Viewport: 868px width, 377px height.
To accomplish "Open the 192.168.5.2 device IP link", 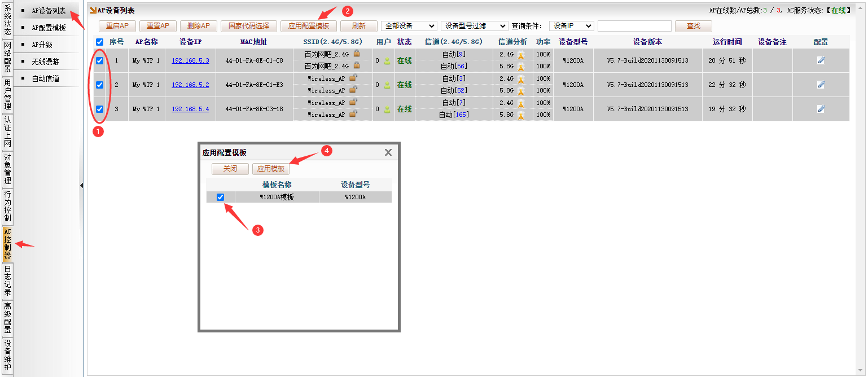I will tap(190, 85).
